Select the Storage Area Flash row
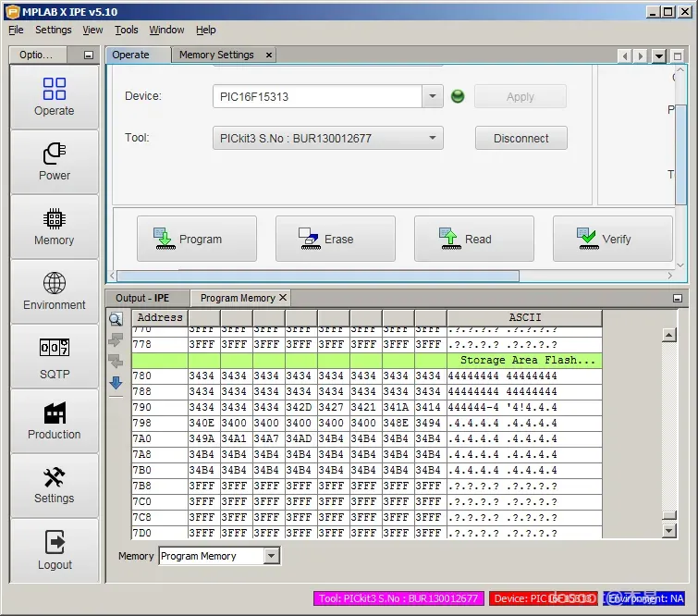The image size is (698, 616). (367, 360)
